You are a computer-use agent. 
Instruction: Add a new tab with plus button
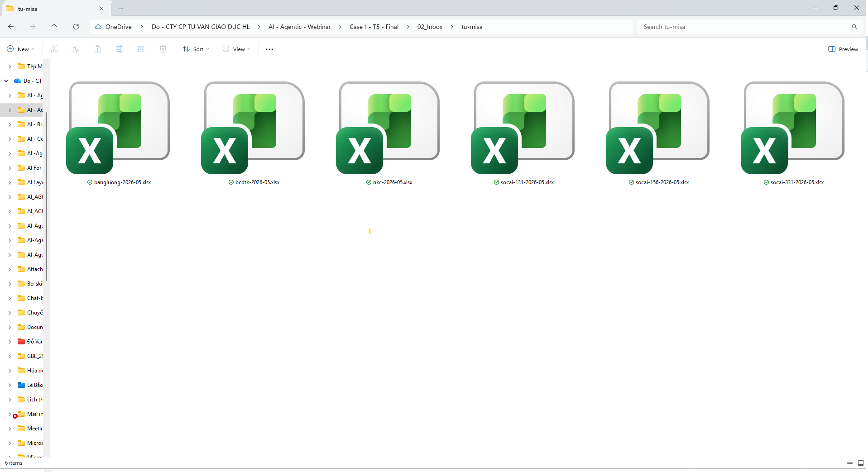pyautogui.click(x=121, y=9)
